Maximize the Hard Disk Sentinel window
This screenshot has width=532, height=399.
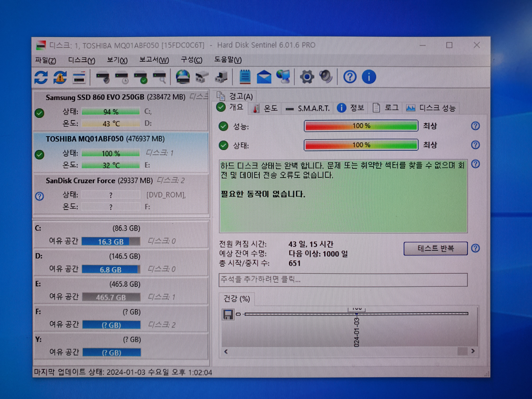coord(449,45)
